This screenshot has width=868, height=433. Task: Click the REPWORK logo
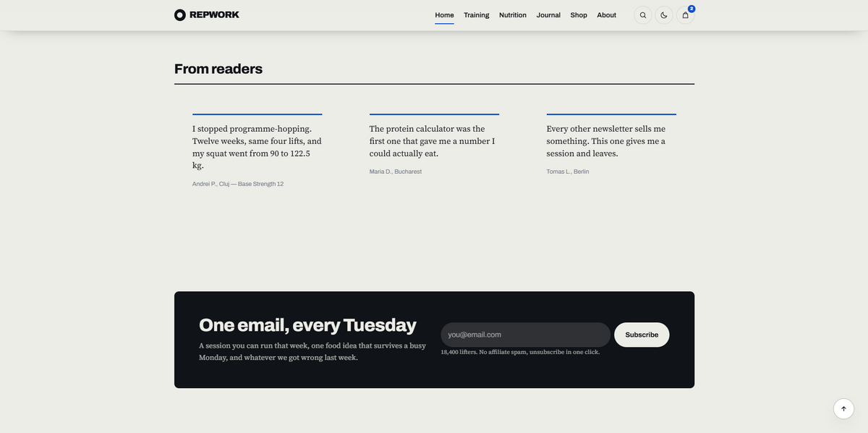click(207, 14)
